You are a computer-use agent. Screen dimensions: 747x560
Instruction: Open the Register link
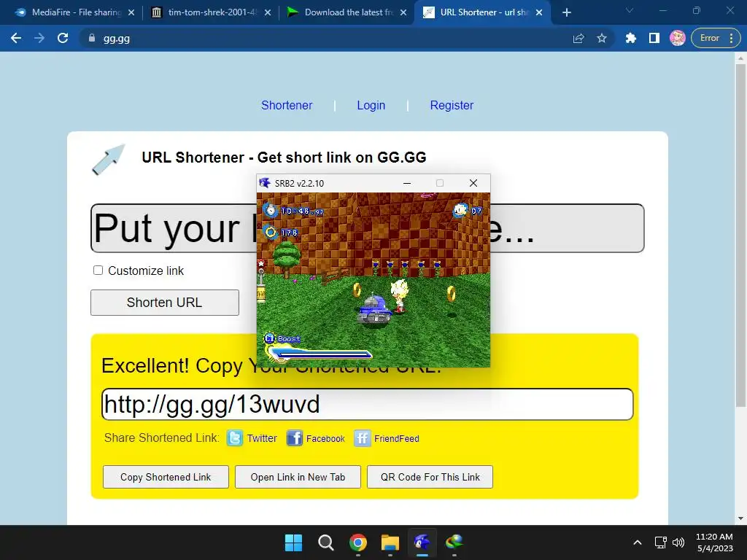pyautogui.click(x=452, y=105)
